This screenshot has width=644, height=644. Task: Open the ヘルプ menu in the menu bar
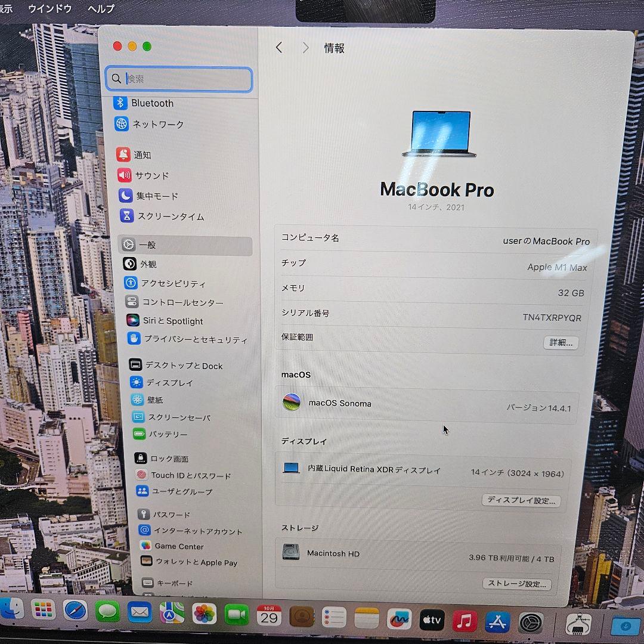[x=100, y=9]
